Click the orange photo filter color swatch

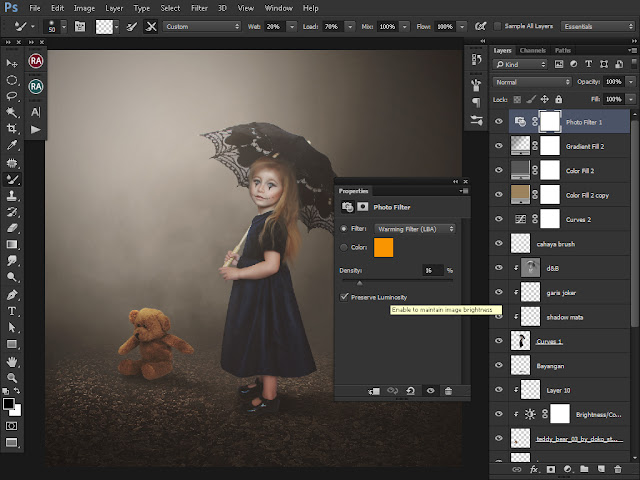tap(383, 247)
